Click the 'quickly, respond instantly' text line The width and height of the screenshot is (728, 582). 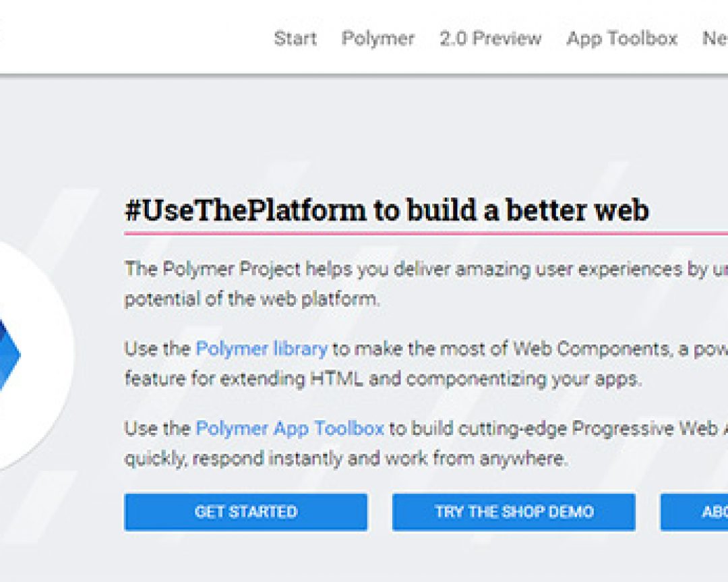tap(345, 459)
